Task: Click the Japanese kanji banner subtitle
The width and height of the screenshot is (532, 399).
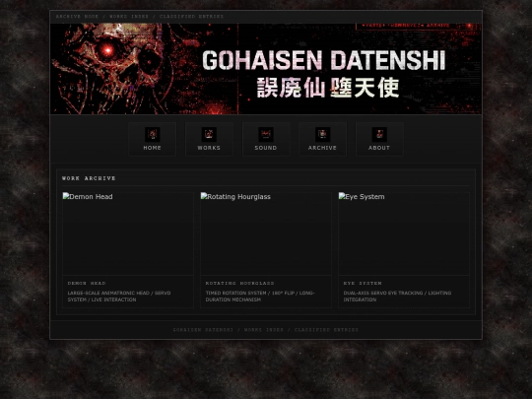Action: click(328, 88)
